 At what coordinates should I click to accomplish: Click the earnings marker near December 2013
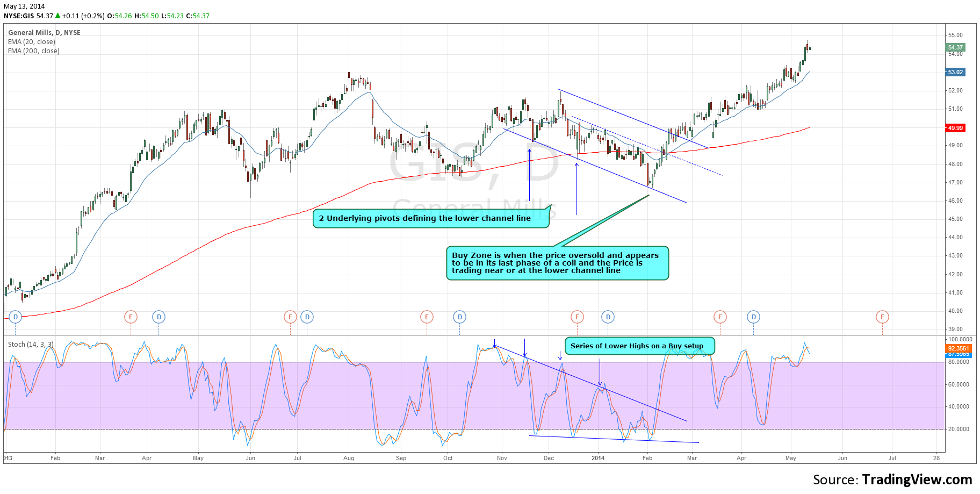577,317
